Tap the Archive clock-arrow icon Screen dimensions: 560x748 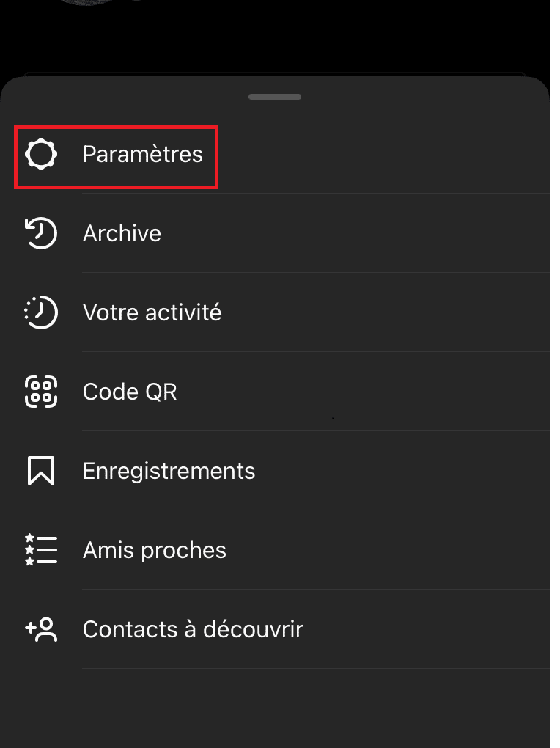[41, 233]
